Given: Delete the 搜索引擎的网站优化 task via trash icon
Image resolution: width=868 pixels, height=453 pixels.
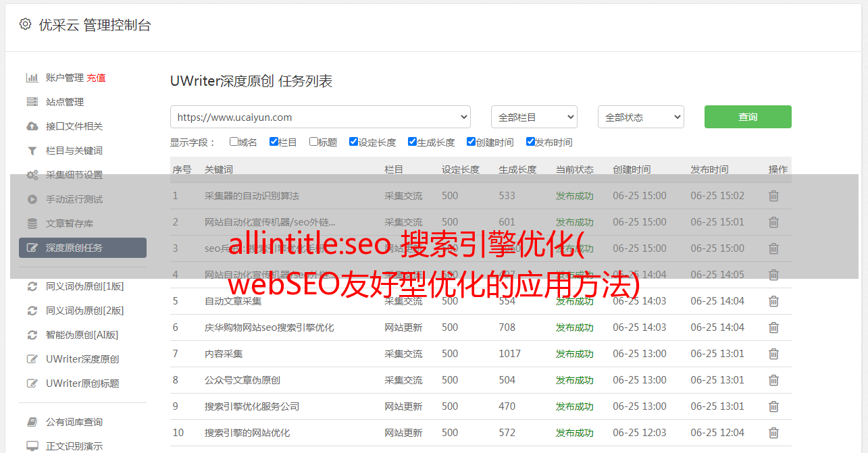Looking at the screenshot, I should point(773,433).
